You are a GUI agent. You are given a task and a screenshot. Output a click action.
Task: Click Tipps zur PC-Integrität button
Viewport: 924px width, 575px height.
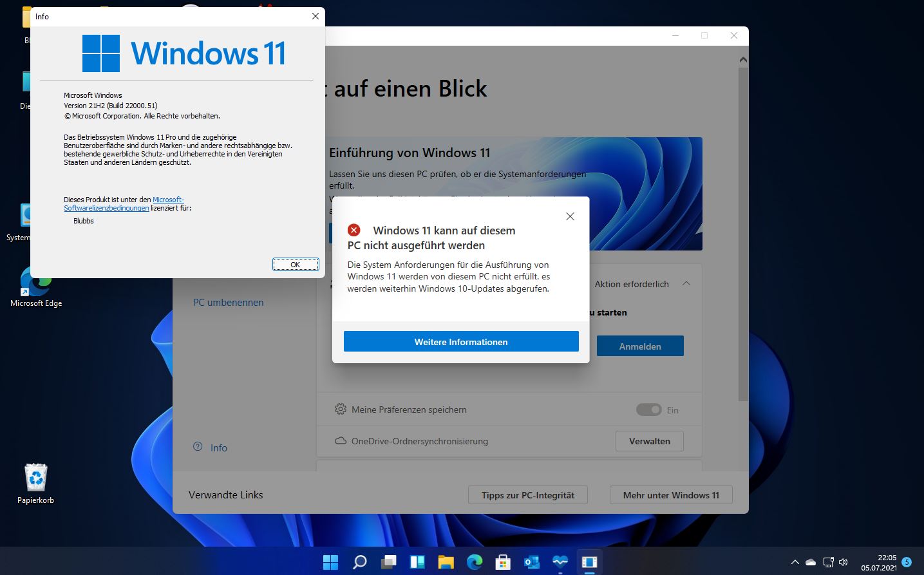[x=528, y=495]
